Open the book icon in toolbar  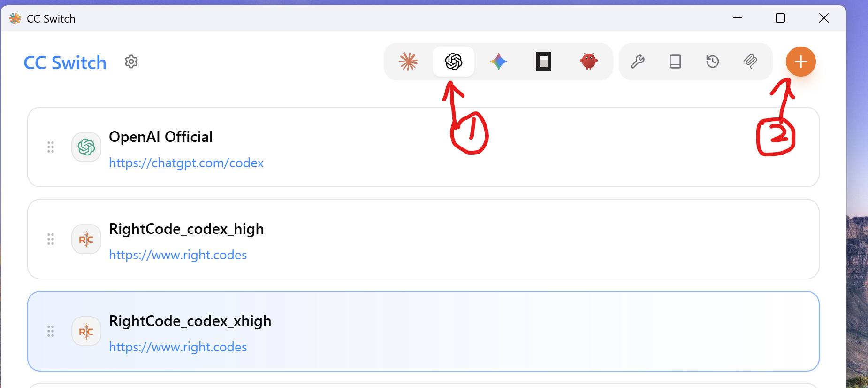675,62
